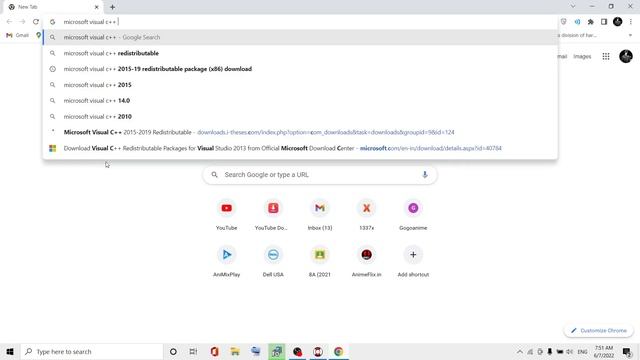This screenshot has width=640, height=360.
Task: Click the Google apps grid icon
Action: (x=606, y=56)
